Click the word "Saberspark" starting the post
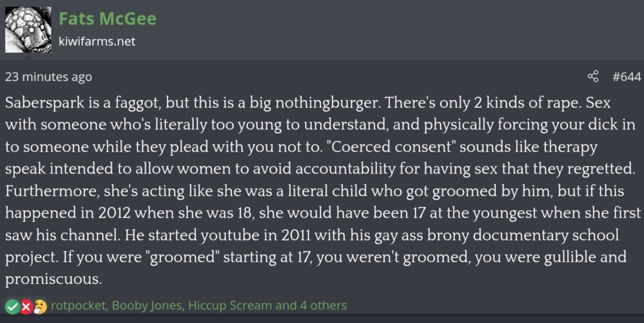644x323 pixels. [x=45, y=103]
